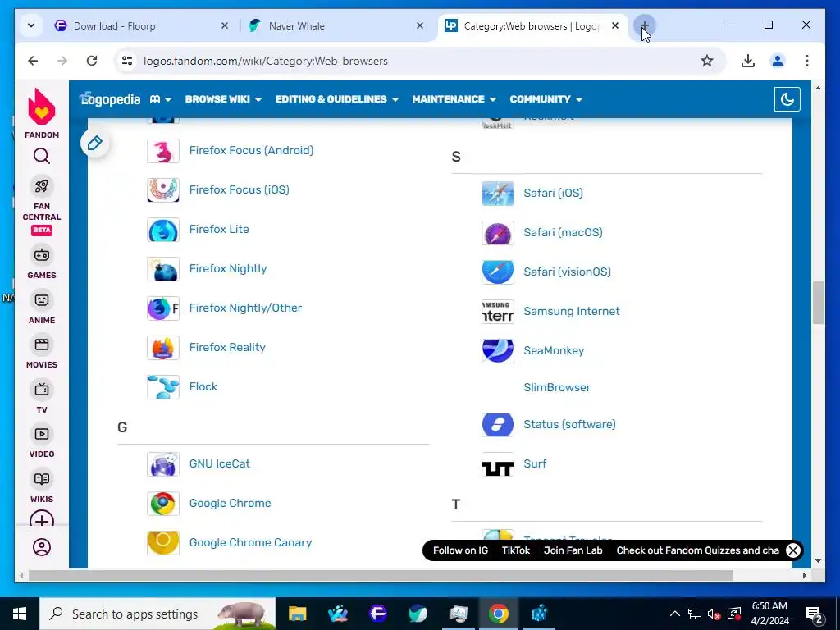Viewport: 840px width, 630px height.
Task: Bookmark this page with the star icon
Action: [x=707, y=61]
